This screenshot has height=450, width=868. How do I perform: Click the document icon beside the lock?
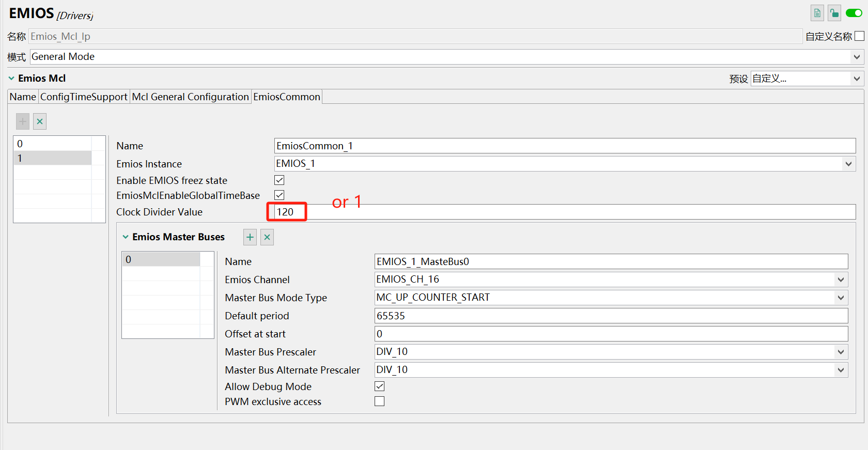[817, 13]
